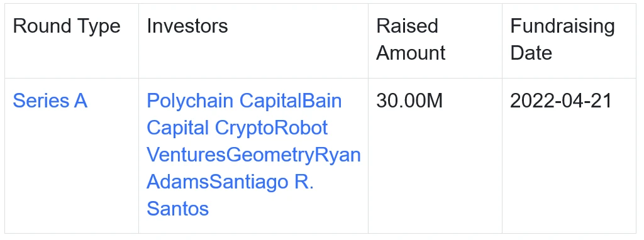
Task: Select the 30.00M raised amount value
Action: (x=409, y=101)
